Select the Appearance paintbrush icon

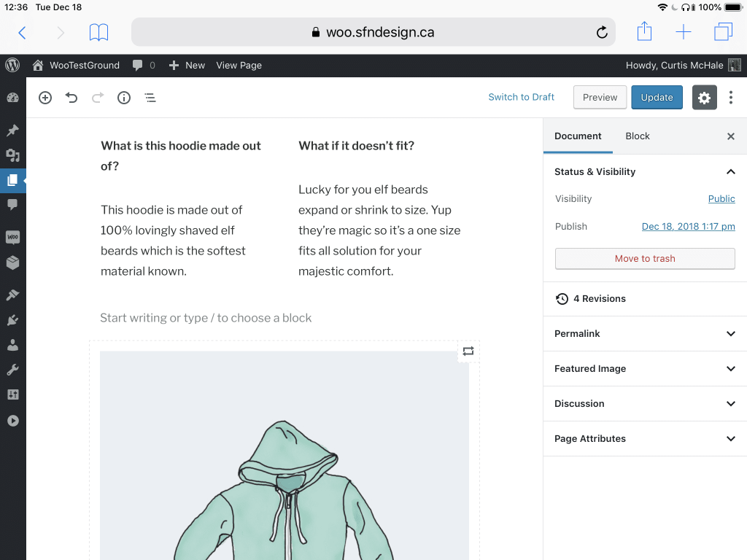12,294
